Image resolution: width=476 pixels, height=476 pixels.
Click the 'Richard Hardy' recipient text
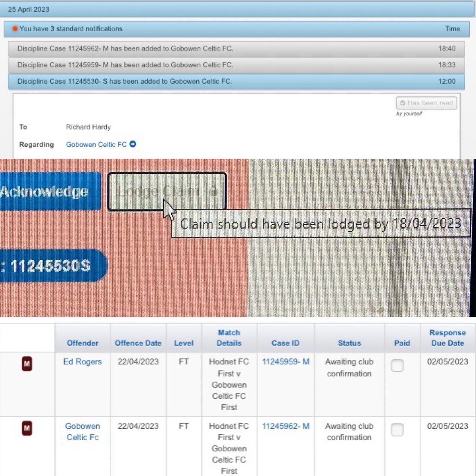(x=88, y=127)
